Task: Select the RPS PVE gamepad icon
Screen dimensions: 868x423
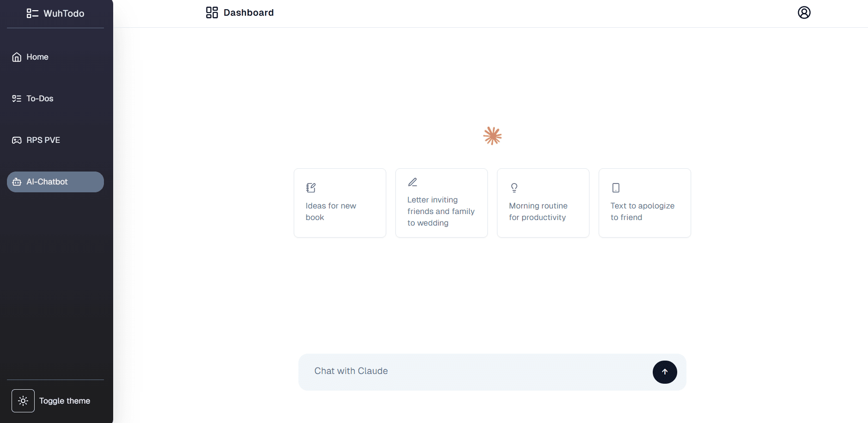Action: [x=17, y=140]
